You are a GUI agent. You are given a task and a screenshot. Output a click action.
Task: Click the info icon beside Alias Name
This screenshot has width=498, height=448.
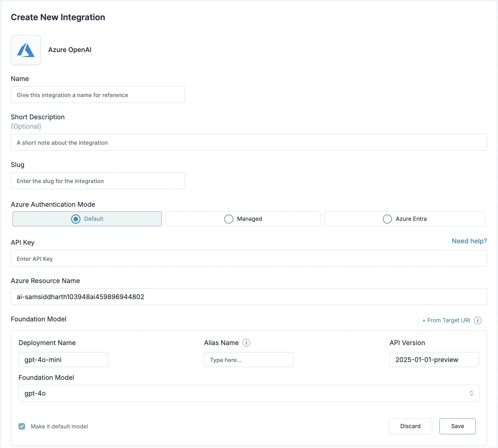(246, 342)
